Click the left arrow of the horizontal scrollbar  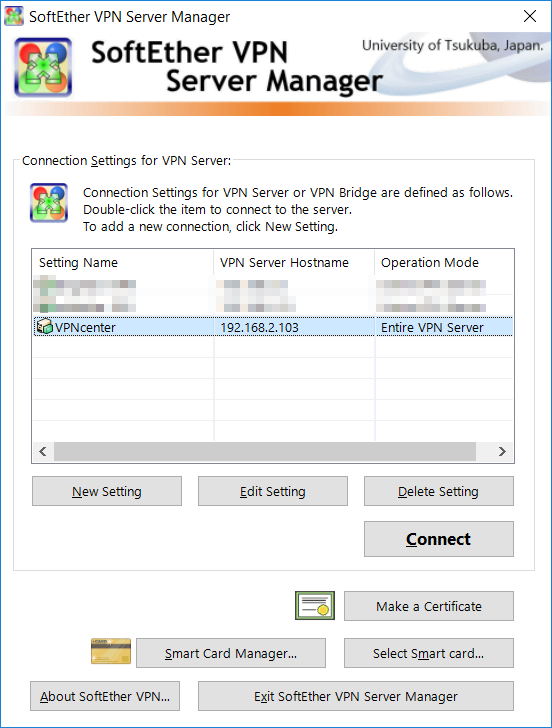[x=43, y=451]
